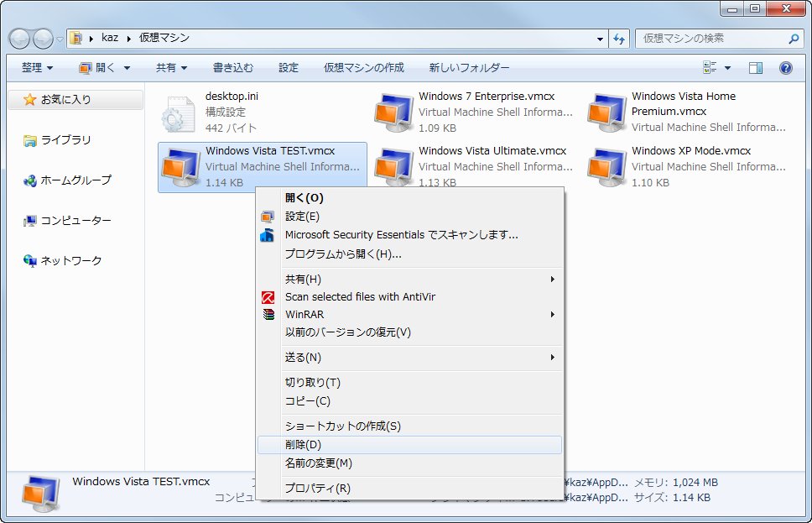Choose 削除(D) in the context menu
This screenshot has height=523, width=812.
pyautogui.click(x=409, y=445)
